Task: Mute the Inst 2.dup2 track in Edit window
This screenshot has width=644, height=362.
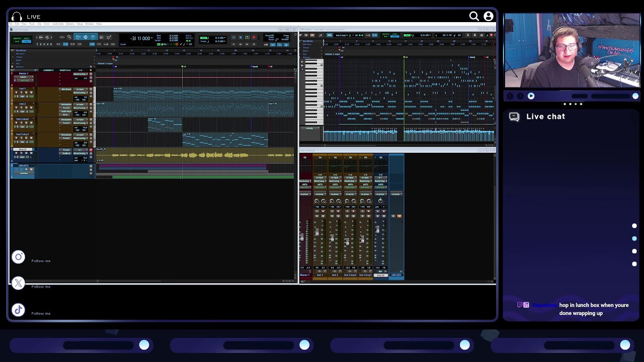Action: (31, 123)
